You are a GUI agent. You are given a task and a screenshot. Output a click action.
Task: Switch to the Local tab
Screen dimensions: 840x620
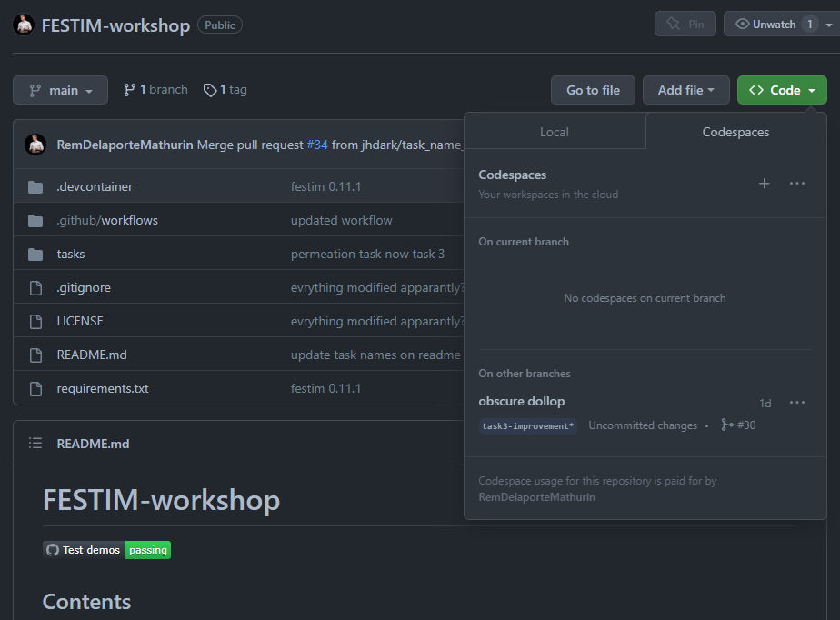click(x=555, y=132)
